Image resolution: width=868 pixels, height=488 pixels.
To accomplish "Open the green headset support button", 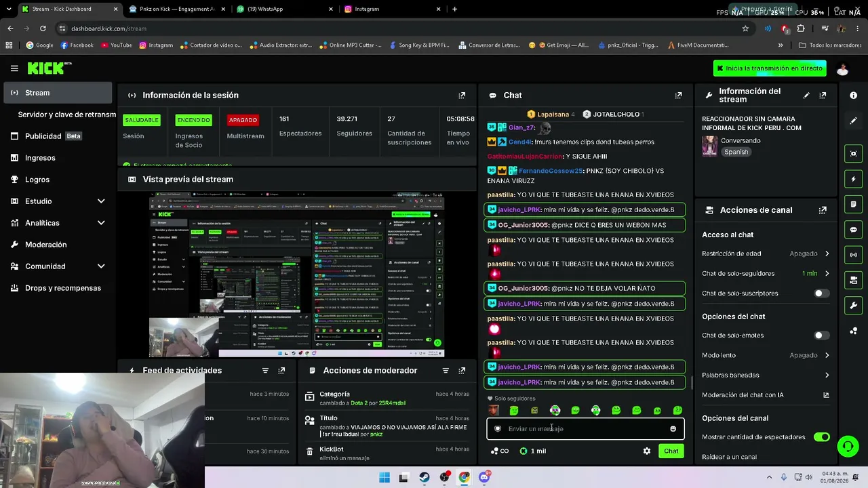I will click(848, 446).
